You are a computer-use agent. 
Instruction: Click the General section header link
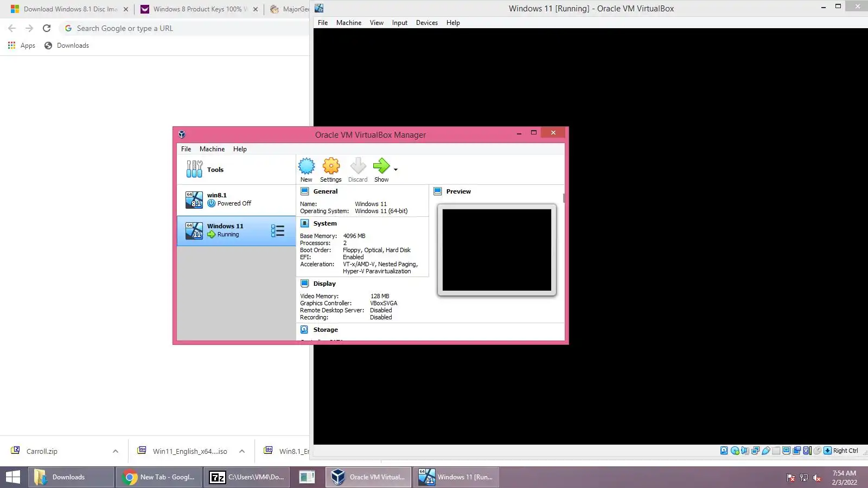pyautogui.click(x=325, y=191)
